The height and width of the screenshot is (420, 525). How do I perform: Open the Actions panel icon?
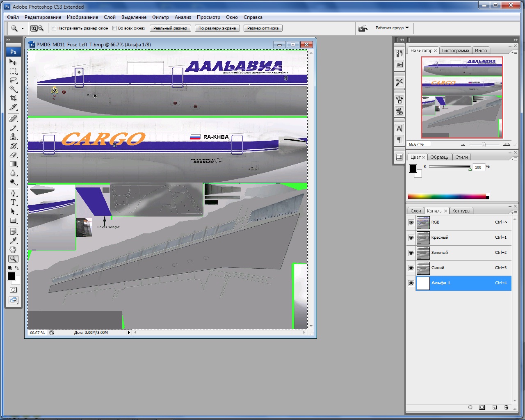pyautogui.click(x=399, y=65)
